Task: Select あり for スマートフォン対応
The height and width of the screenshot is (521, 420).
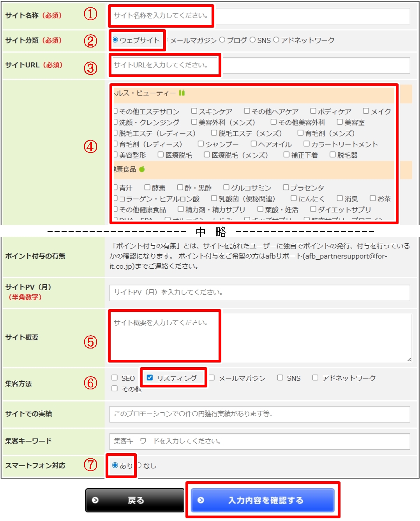Action: pos(116,465)
